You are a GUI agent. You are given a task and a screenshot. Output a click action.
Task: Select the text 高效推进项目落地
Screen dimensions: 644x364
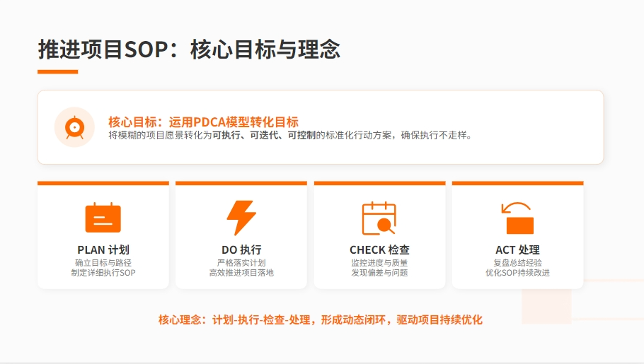click(x=241, y=273)
